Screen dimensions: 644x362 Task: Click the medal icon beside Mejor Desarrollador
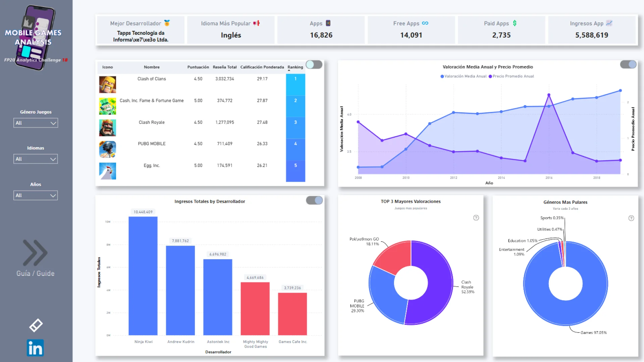167,23
